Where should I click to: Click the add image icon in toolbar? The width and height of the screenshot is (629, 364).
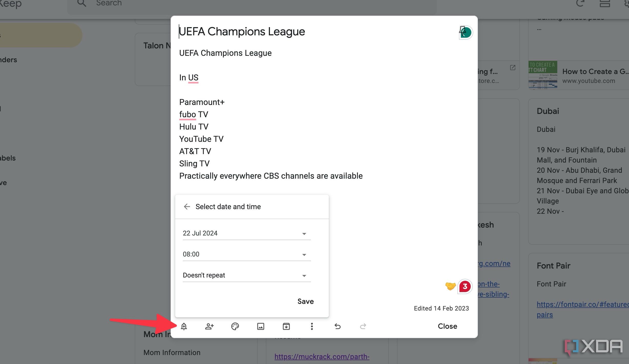tap(260, 326)
